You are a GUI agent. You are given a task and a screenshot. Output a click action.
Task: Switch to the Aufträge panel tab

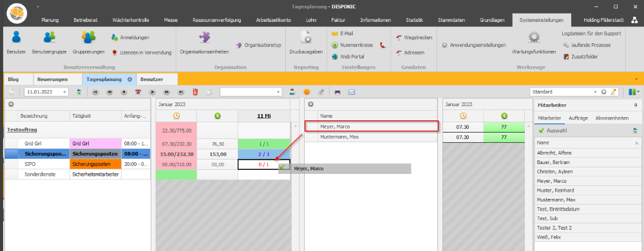[x=578, y=118]
